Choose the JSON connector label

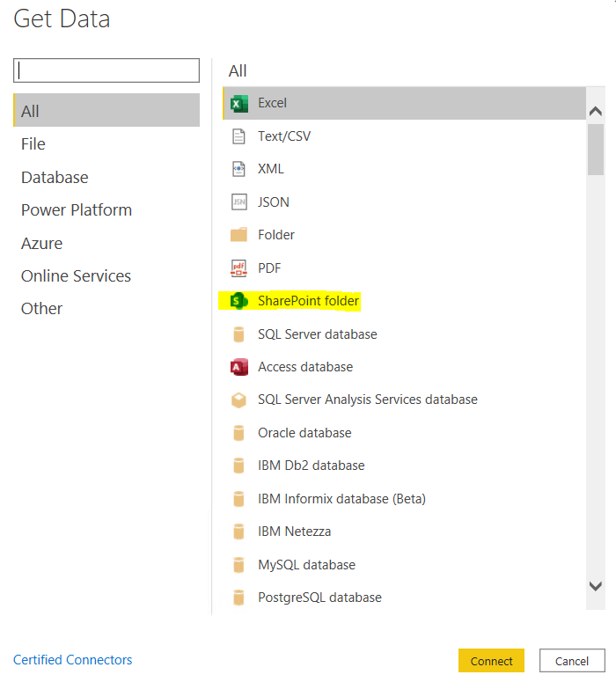click(274, 202)
